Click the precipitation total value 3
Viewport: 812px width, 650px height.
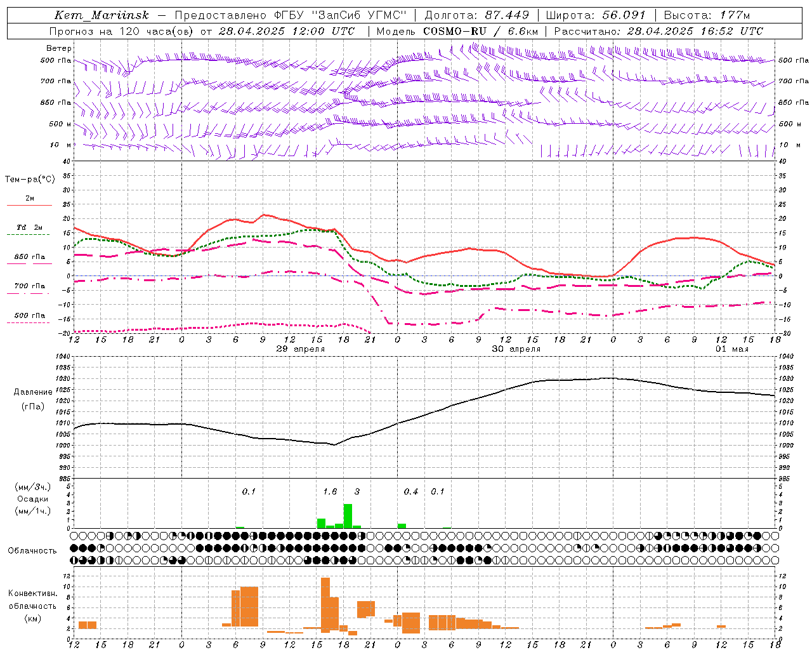(357, 492)
